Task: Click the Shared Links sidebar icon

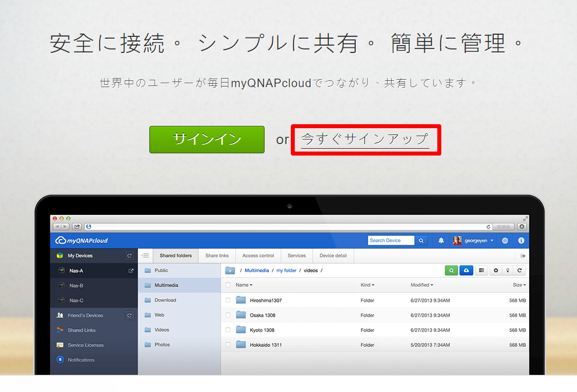Action: pos(60,330)
